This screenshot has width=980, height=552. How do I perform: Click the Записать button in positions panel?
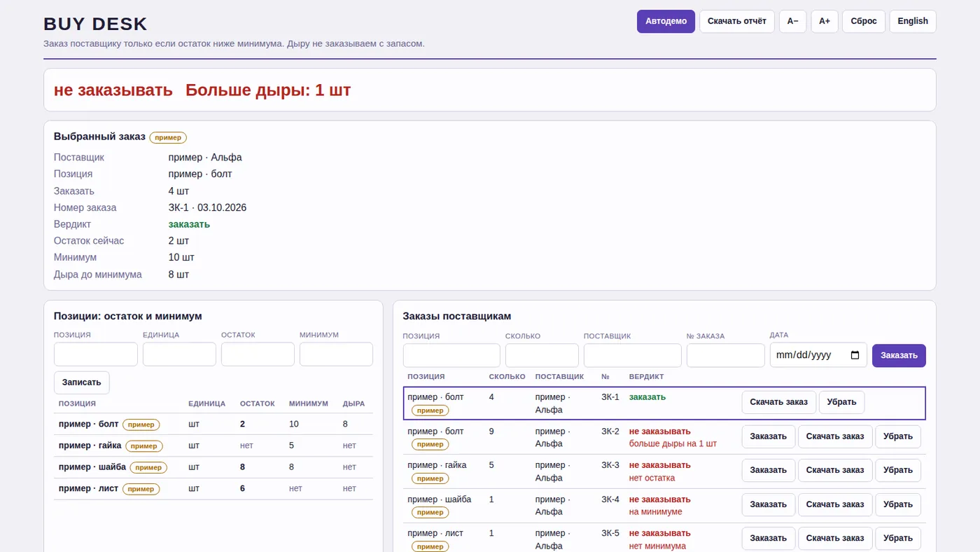(x=82, y=382)
